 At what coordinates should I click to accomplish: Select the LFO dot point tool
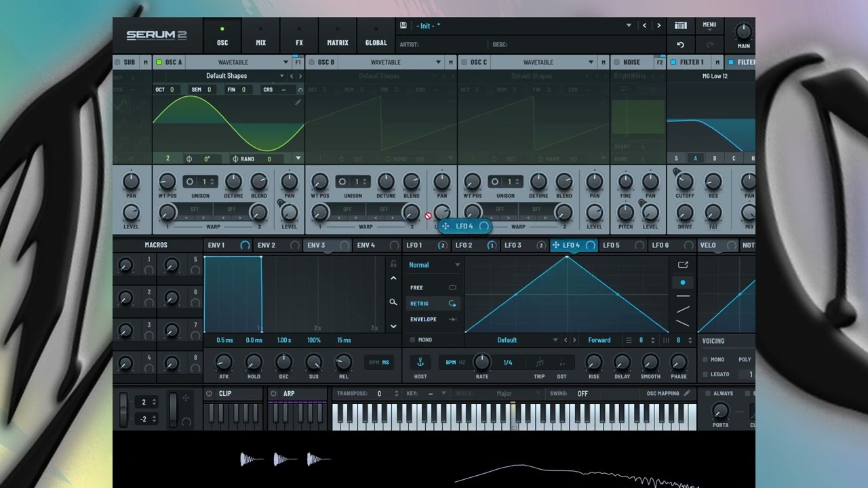[x=683, y=282]
